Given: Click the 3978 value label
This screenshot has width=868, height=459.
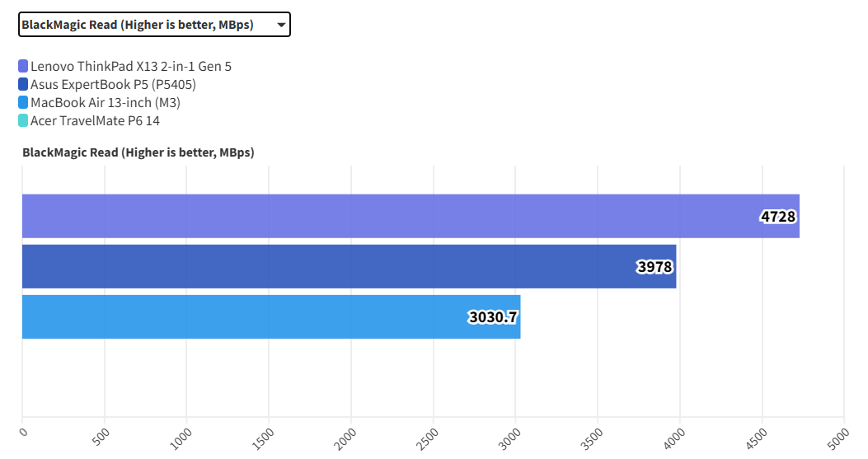Looking at the screenshot, I should [655, 267].
